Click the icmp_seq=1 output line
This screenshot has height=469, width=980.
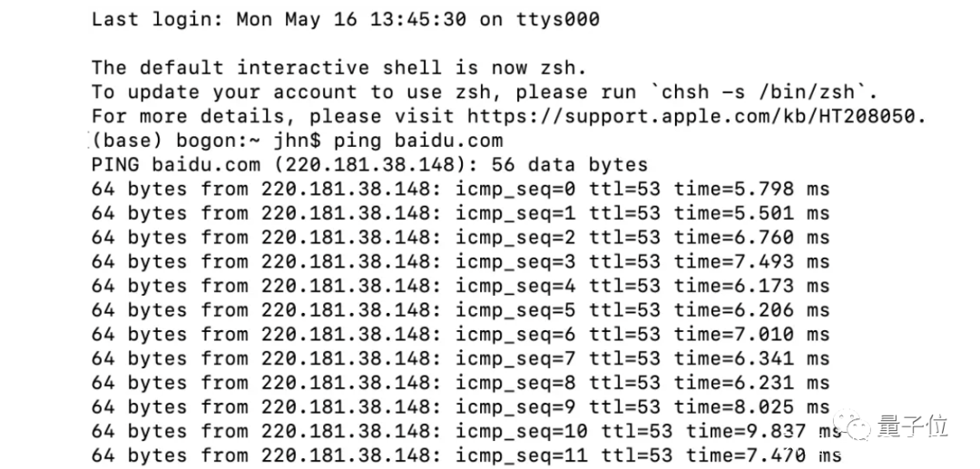pyautogui.click(x=460, y=213)
